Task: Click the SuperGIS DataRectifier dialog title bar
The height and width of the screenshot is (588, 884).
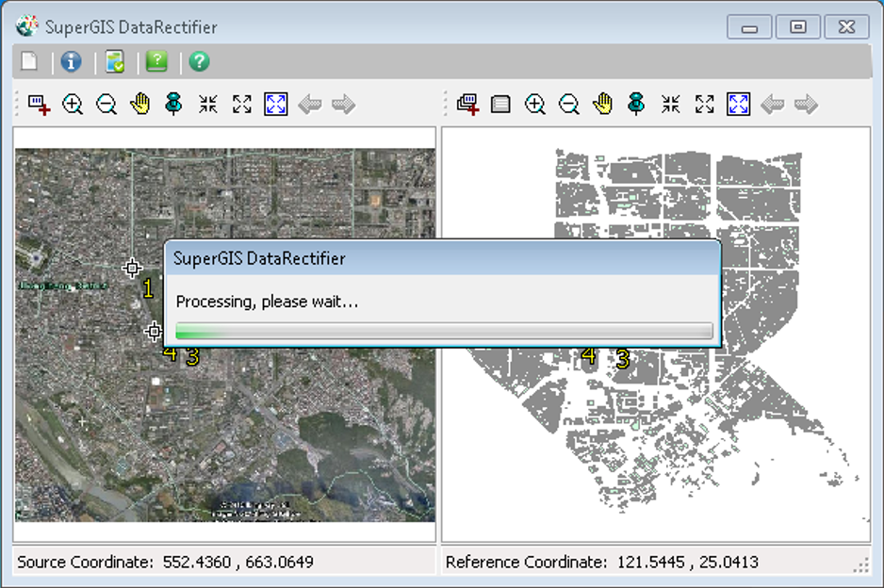Action: 443,258
